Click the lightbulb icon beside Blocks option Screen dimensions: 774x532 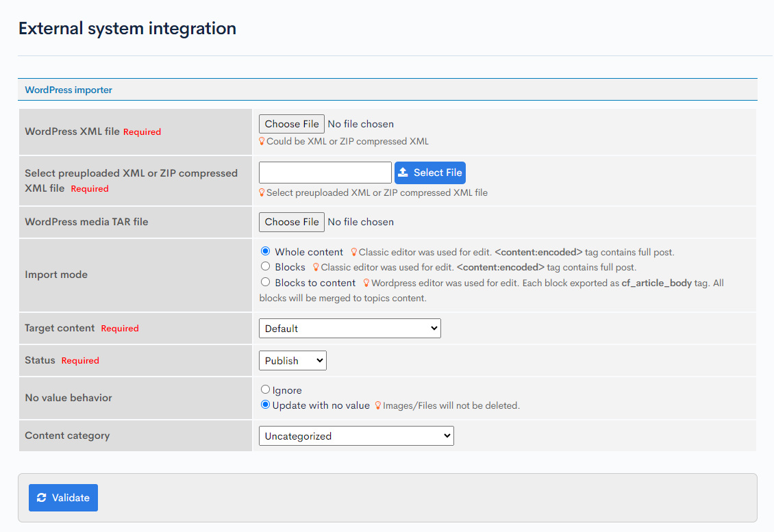(316, 268)
